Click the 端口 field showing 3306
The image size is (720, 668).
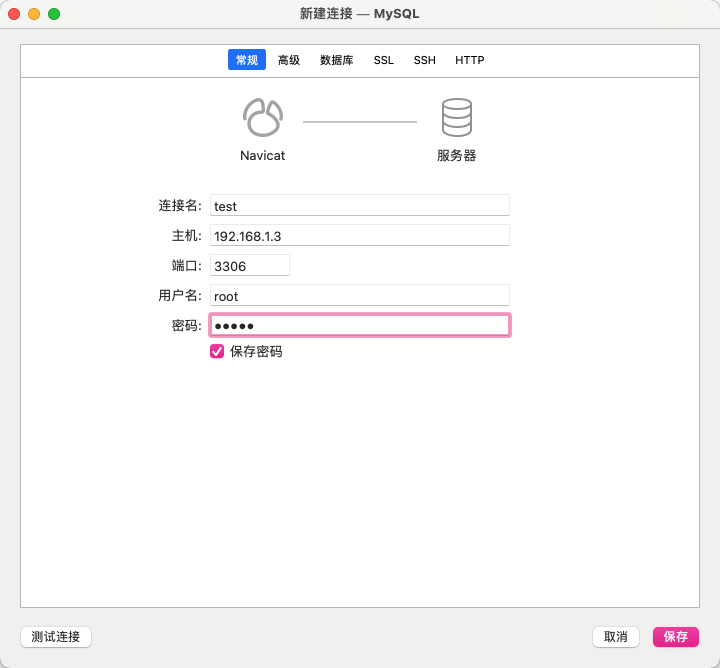[x=250, y=265]
